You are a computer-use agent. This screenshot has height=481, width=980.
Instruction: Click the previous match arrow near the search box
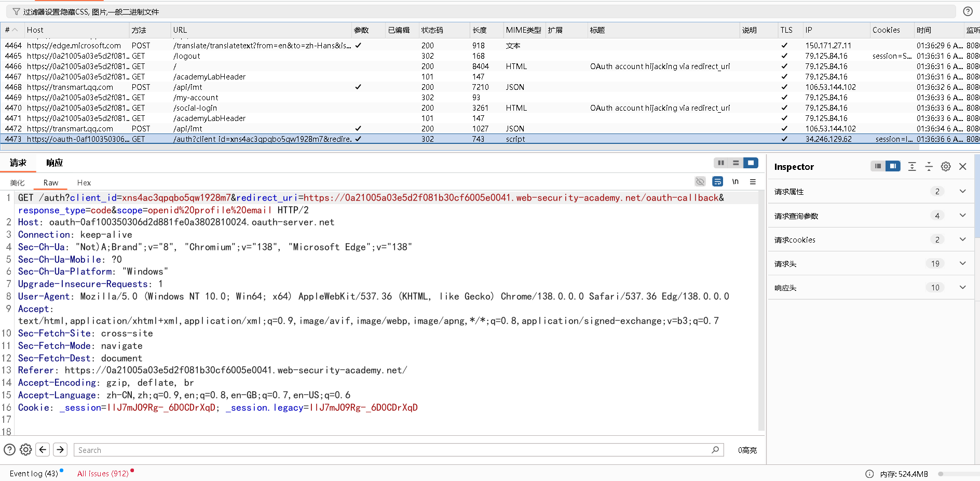[x=43, y=450]
